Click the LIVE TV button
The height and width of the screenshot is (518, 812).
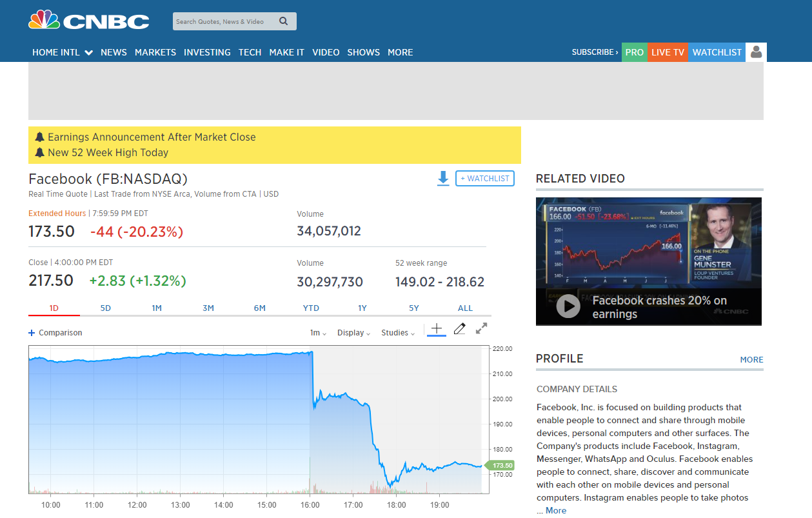[668, 52]
